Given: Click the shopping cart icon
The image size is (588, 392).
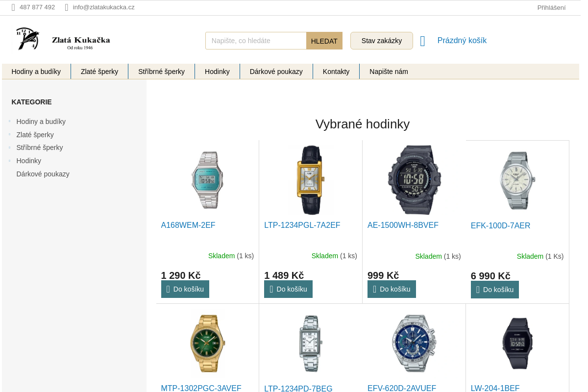Looking at the screenshot, I should coord(423,41).
